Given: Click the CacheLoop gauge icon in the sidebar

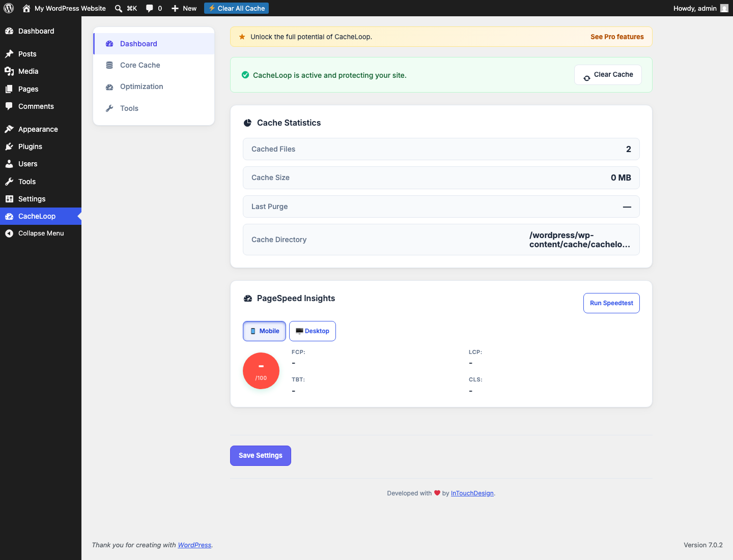Looking at the screenshot, I should coord(9,216).
